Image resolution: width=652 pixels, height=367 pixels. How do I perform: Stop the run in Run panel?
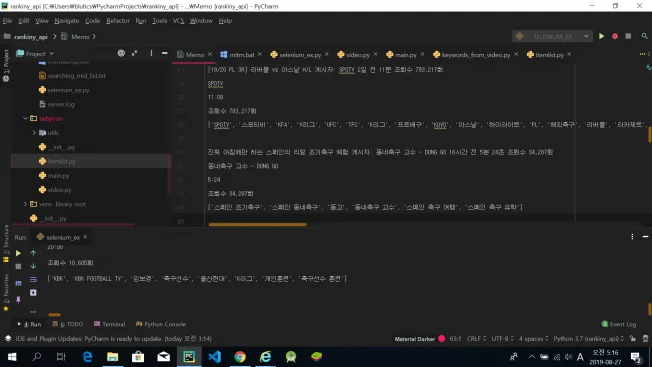18,267
